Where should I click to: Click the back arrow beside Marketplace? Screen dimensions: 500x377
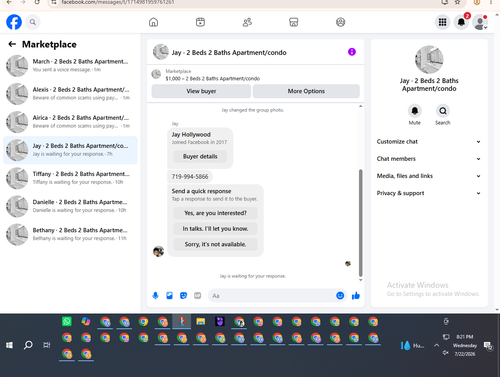point(12,44)
